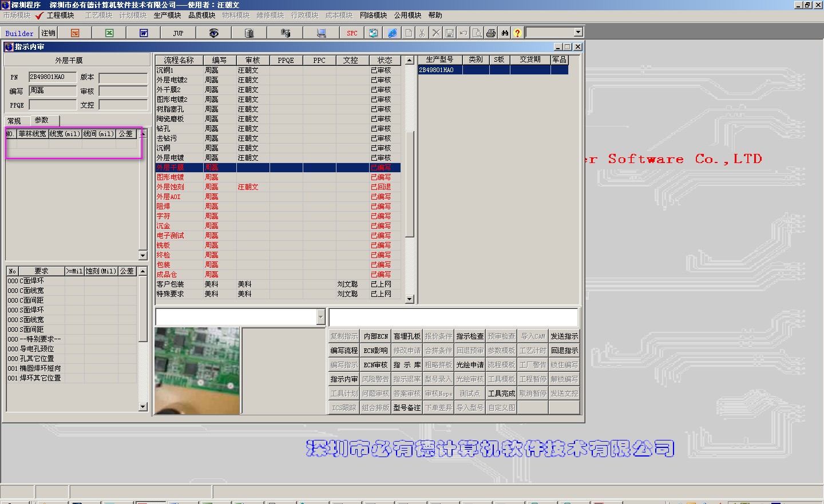Click the refresh document toolbar icon
Screen dimensions: 824x504
click(x=373, y=33)
